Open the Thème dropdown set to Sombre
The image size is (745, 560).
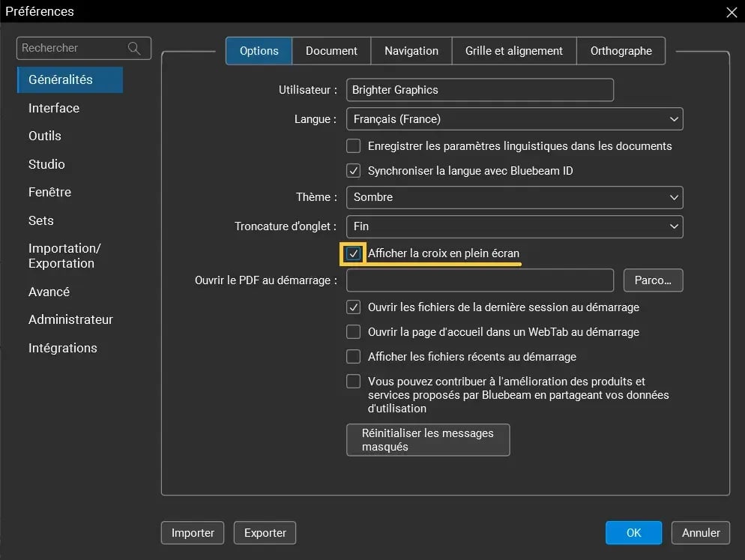[x=514, y=197]
